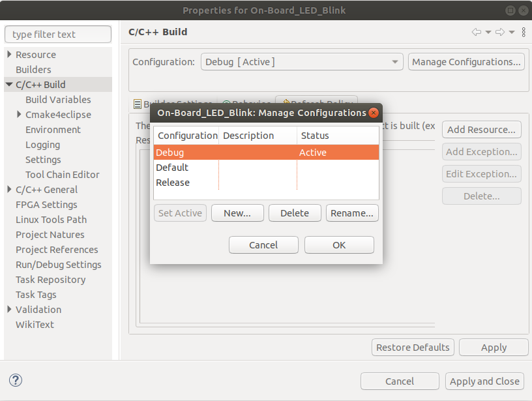Close the Manage Configurations dialog
The width and height of the screenshot is (532, 401).
click(374, 113)
